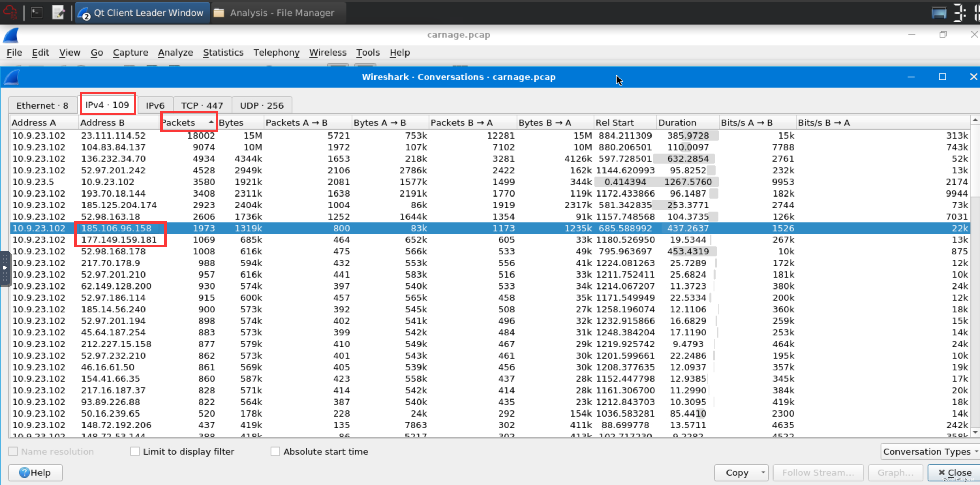Viewport: 980px width, 485px height.
Task: Enable the Absolute start time checkbox
Action: click(275, 452)
